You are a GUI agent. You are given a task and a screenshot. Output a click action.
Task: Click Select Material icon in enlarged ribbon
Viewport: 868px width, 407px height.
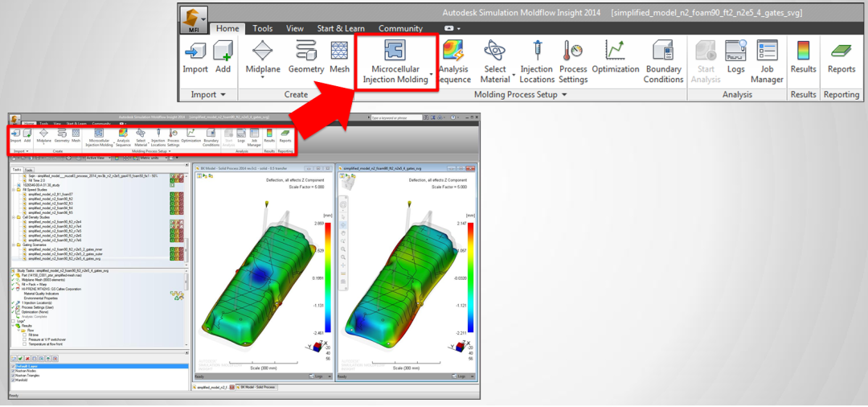coord(494,50)
